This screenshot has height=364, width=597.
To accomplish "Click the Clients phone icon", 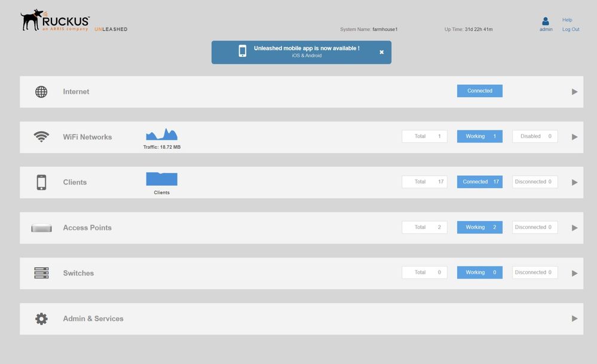I will click(x=41, y=182).
